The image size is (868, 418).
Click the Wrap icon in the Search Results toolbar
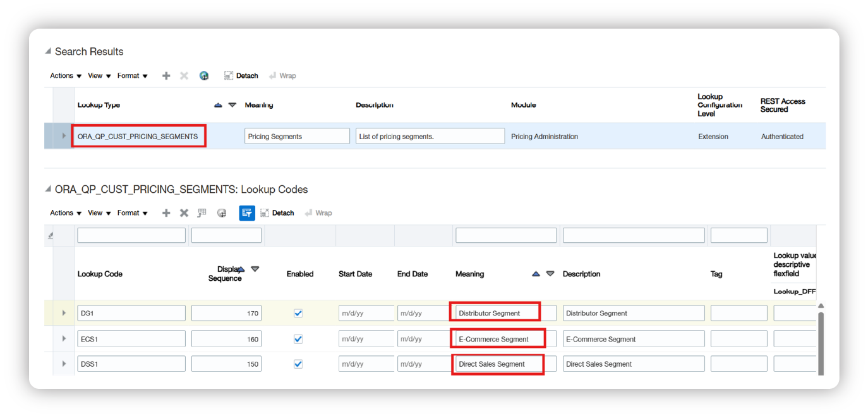pyautogui.click(x=282, y=75)
